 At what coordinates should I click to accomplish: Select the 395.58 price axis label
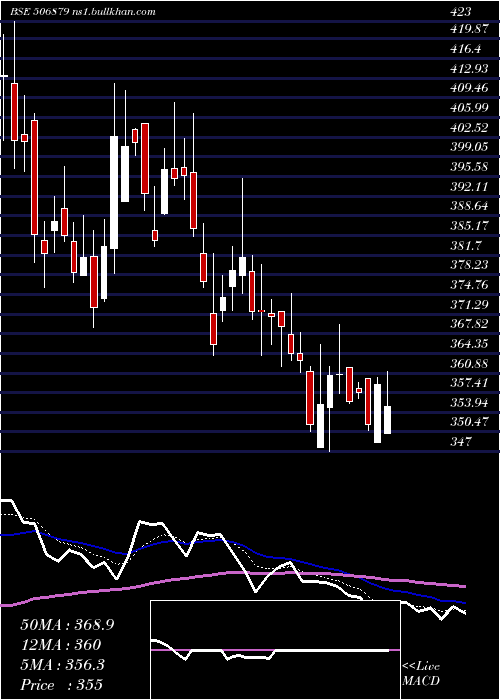click(469, 167)
